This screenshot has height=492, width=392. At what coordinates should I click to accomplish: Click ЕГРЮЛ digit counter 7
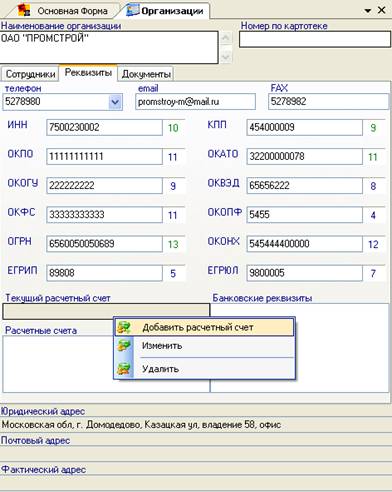pos(373,274)
